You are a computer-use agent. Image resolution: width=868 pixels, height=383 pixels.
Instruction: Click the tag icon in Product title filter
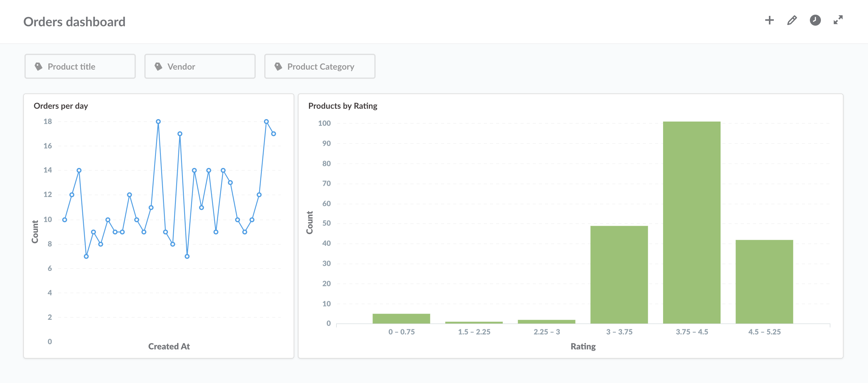point(39,66)
